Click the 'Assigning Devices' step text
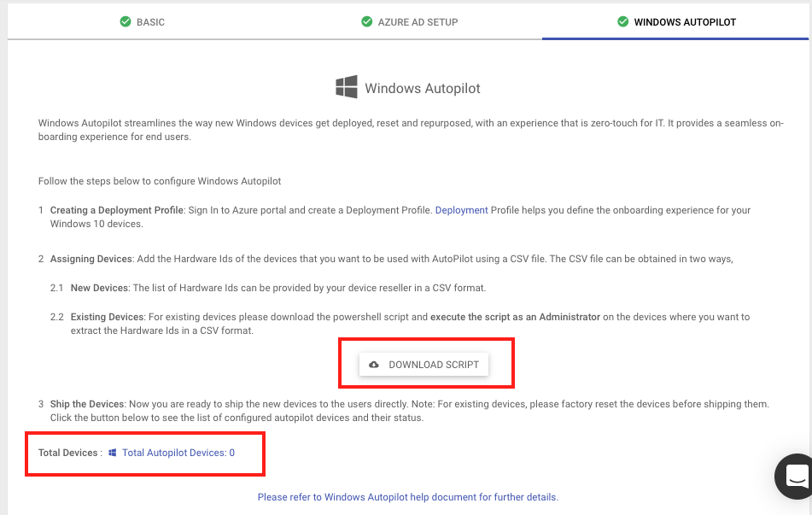812x515 pixels. (91, 259)
